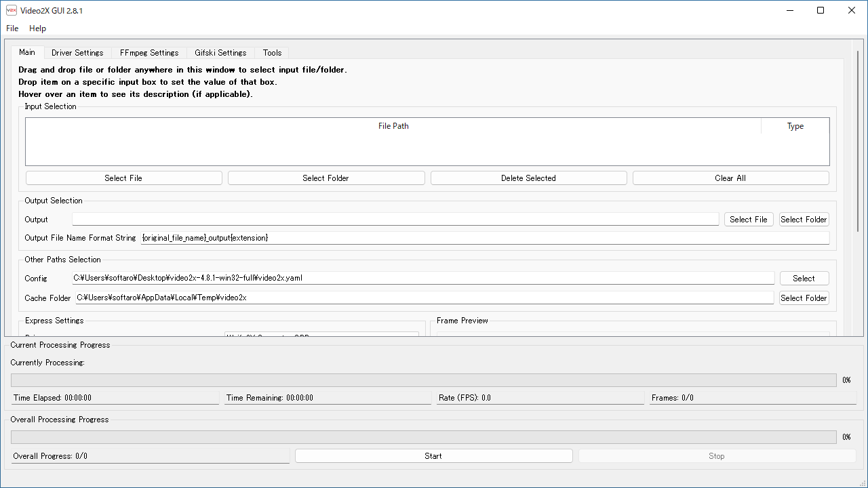The image size is (868, 488).
Task: Click the Config path input field
Action: (x=423, y=278)
